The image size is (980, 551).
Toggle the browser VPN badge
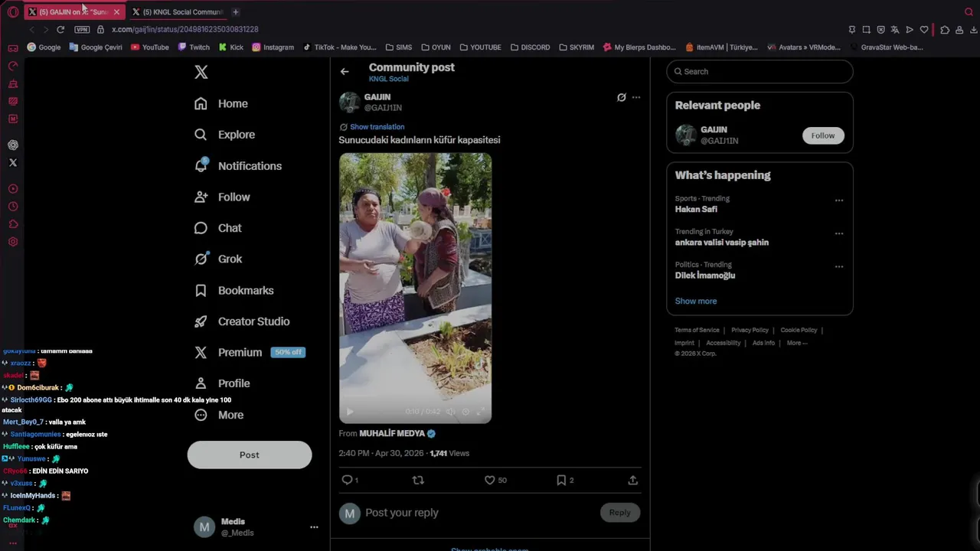82,29
